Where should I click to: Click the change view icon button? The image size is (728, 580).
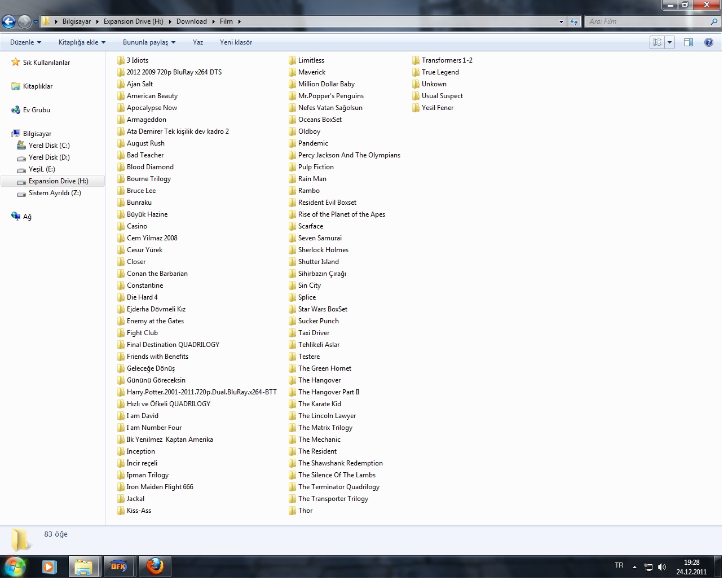tap(657, 42)
